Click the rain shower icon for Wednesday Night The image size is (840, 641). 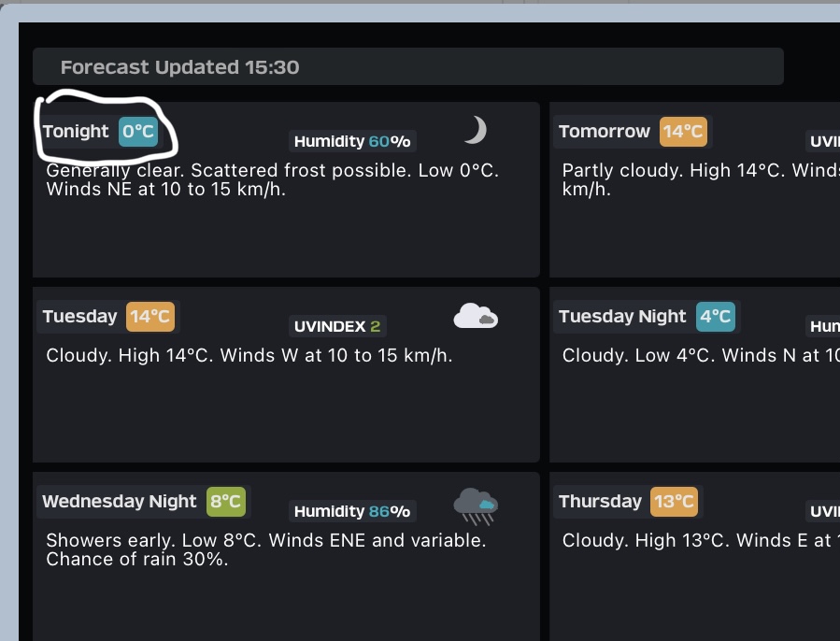coord(476,506)
